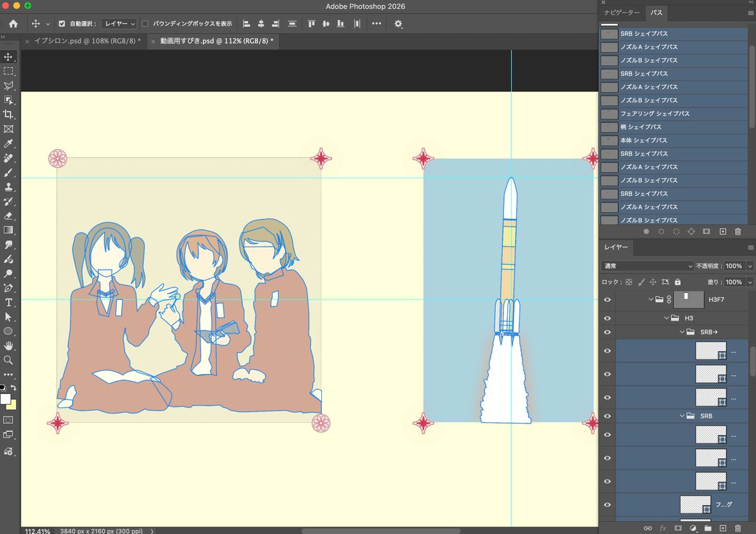Collapse the SRB group

click(682, 416)
